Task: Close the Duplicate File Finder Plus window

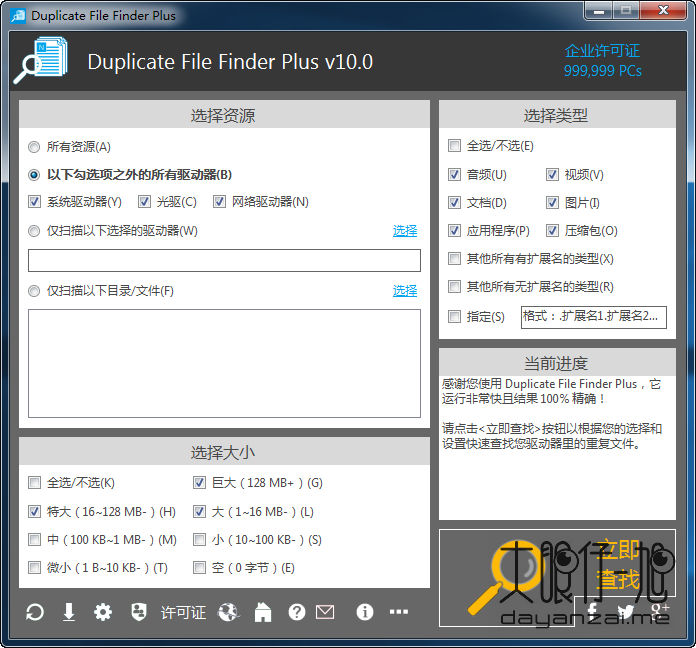Action: click(x=663, y=10)
